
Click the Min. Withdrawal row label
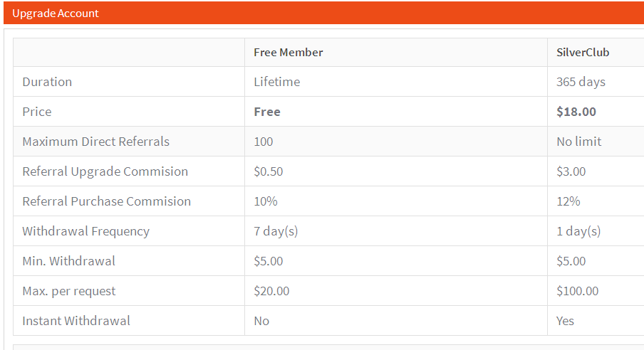[68, 261]
